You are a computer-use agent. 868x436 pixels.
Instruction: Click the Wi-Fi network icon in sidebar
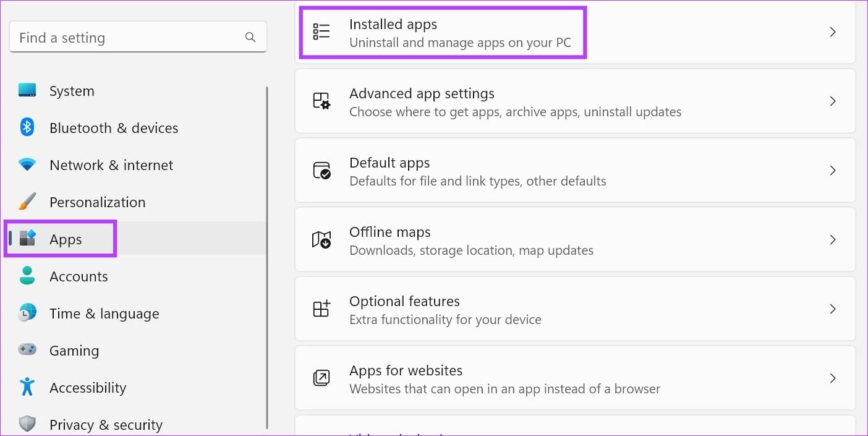pyautogui.click(x=27, y=165)
